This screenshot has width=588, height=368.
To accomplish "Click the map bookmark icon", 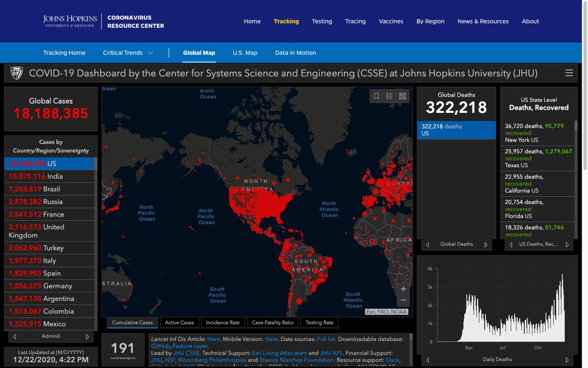I will tap(376, 96).
